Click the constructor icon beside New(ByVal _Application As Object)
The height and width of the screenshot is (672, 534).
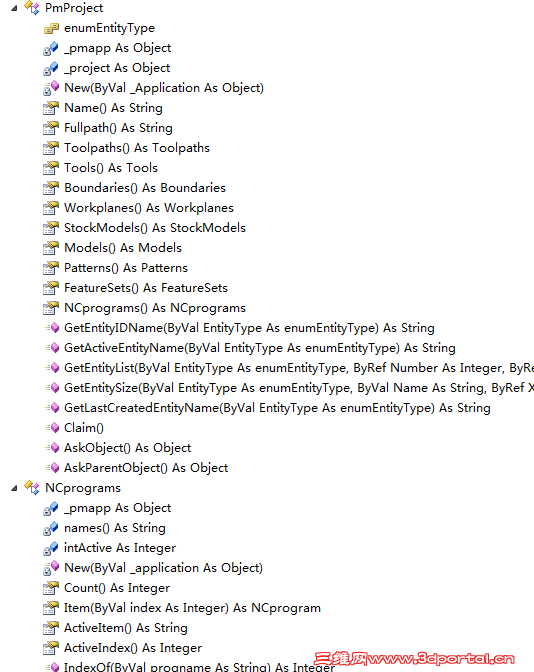click(51, 88)
